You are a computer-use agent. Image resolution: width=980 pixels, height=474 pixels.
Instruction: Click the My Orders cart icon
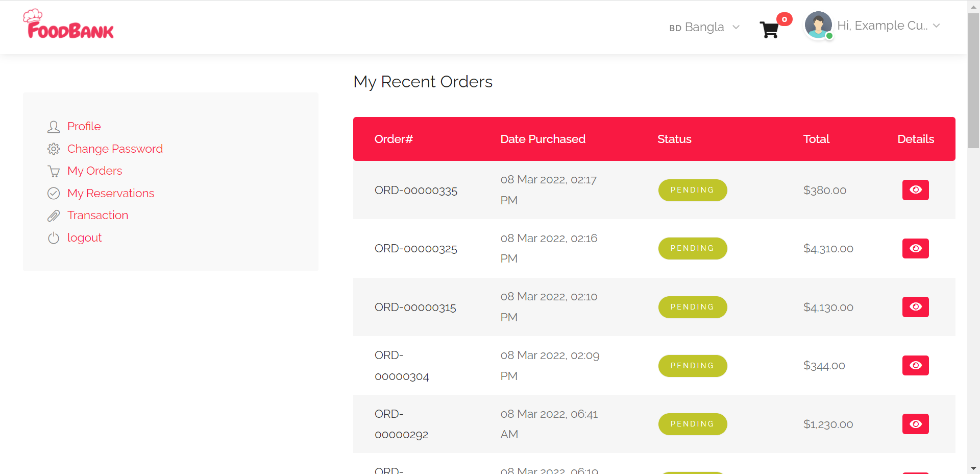coord(54,171)
